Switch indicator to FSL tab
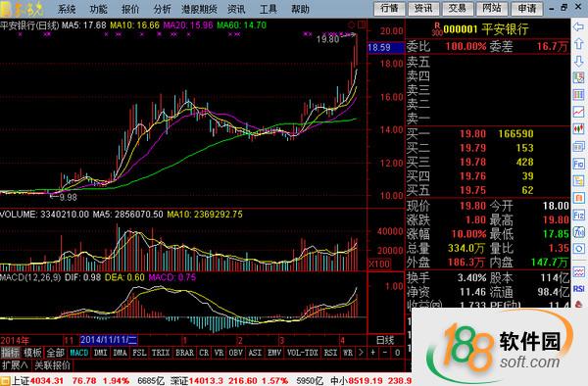 (139, 353)
